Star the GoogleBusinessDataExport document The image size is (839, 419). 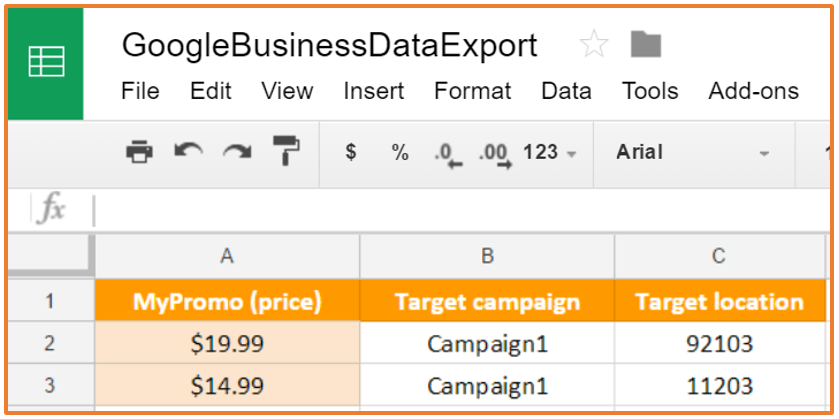click(x=594, y=45)
